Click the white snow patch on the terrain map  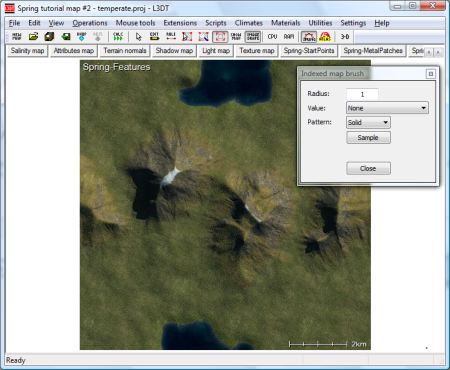(169, 176)
